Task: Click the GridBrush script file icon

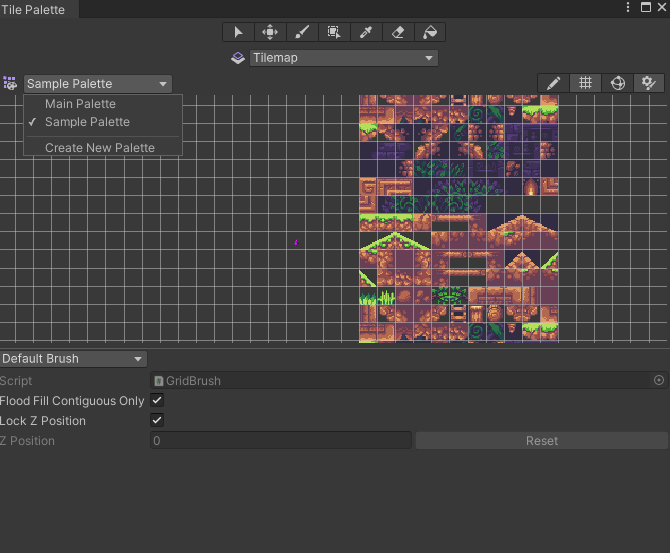Action: 159,380
